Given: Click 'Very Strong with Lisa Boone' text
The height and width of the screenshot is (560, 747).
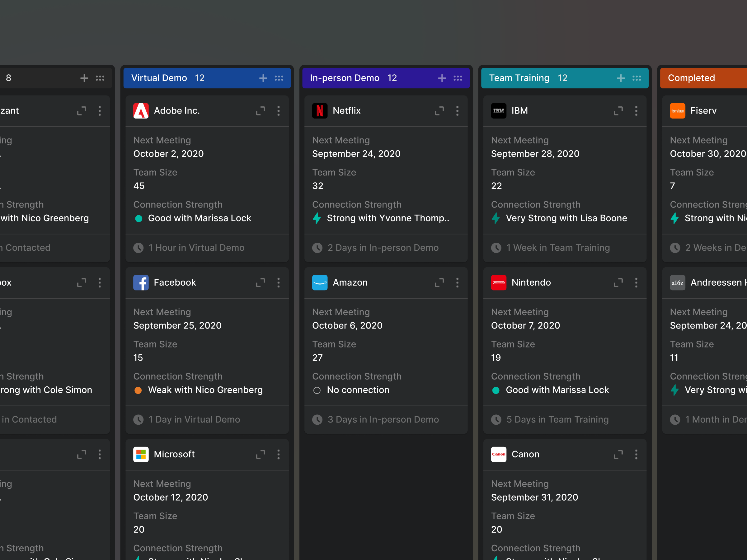Looking at the screenshot, I should tap(566, 218).
